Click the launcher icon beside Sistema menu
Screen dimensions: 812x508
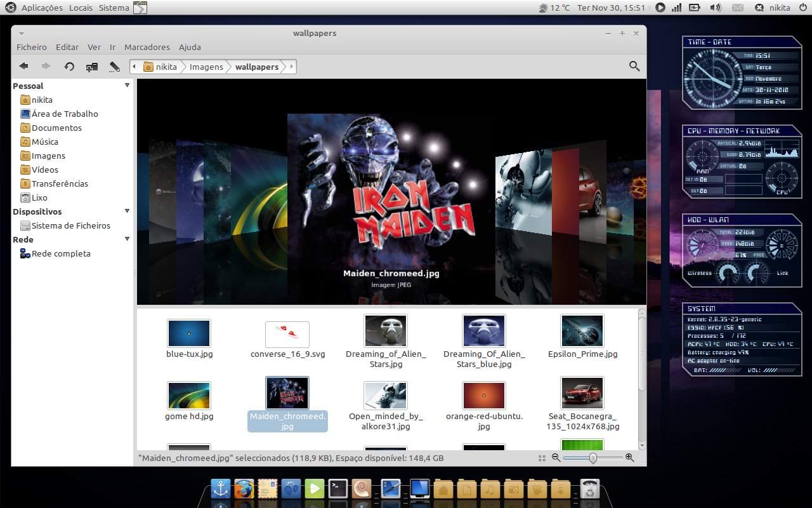140,8
